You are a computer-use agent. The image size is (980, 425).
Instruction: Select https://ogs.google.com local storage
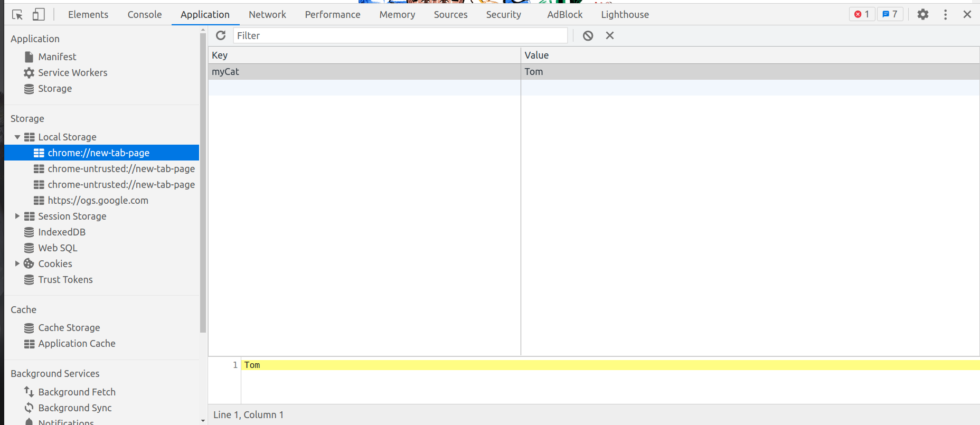pyautogui.click(x=98, y=201)
